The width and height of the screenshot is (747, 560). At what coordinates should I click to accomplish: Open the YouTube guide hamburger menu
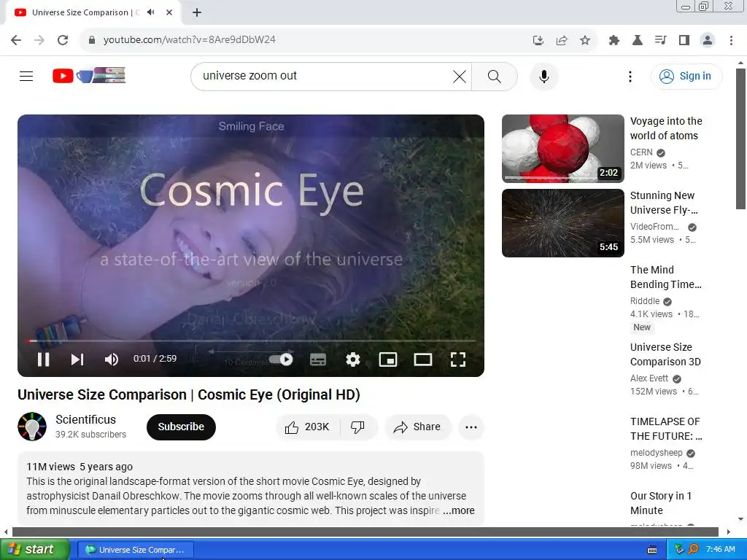pyautogui.click(x=26, y=76)
